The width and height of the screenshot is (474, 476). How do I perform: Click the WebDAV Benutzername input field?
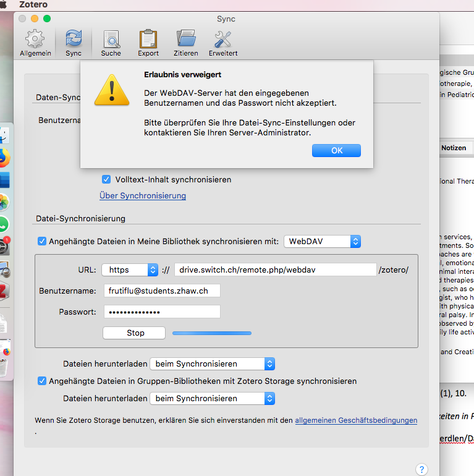(x=162, y=291)
